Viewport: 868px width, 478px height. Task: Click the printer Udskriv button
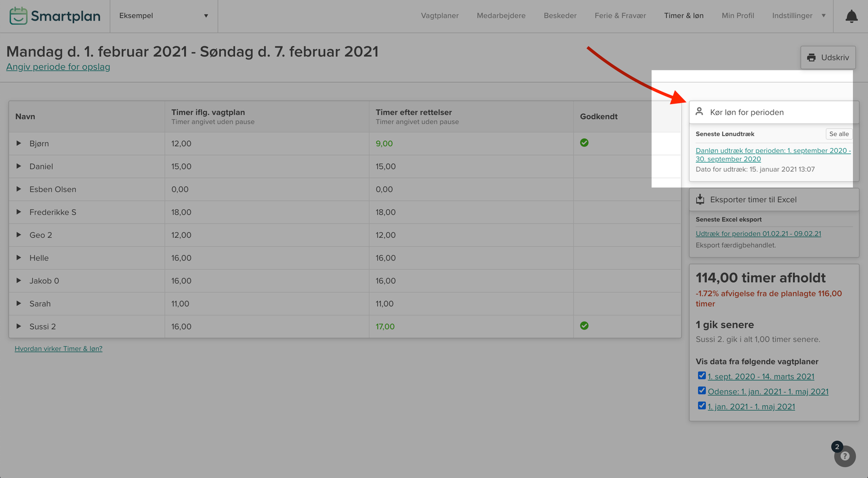[827, 57]
